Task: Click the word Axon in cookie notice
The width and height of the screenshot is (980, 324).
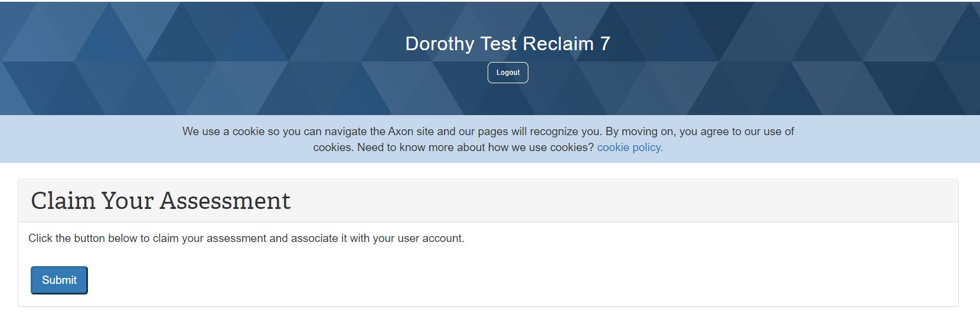Action: 400,131
